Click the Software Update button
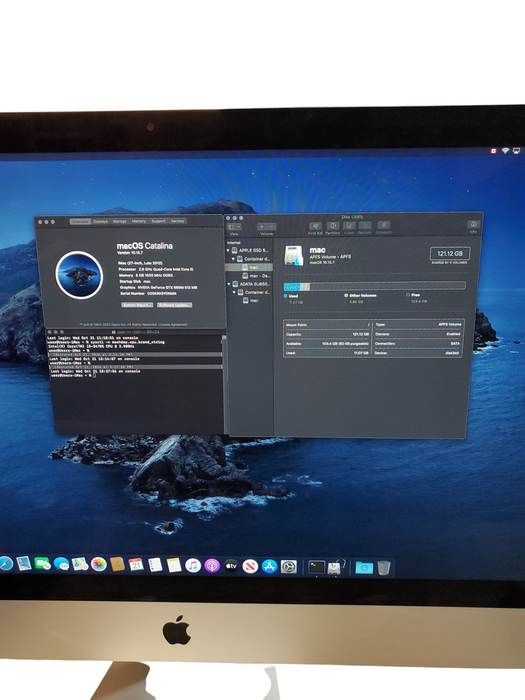Screen dimensions: 525x700 (175, 305)
